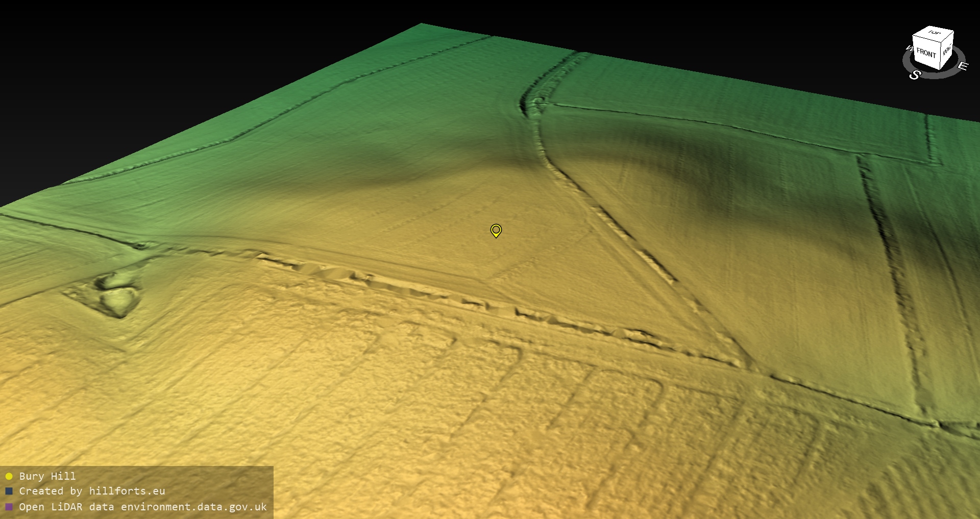Screen dimensions: 980x519
Task: Select the TOP face of the navigation cube
Action: click(934, 33)
